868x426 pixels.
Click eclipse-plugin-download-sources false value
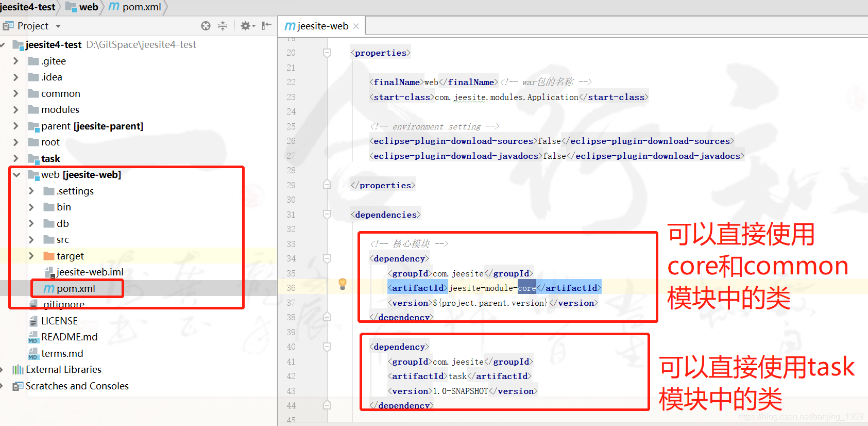pos(550,141)
